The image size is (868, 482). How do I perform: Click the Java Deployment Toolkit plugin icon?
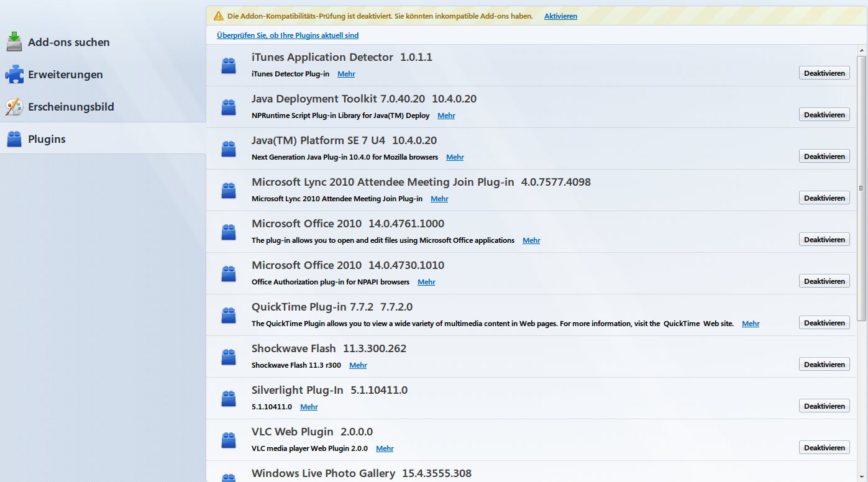click(x=229, y=107)
